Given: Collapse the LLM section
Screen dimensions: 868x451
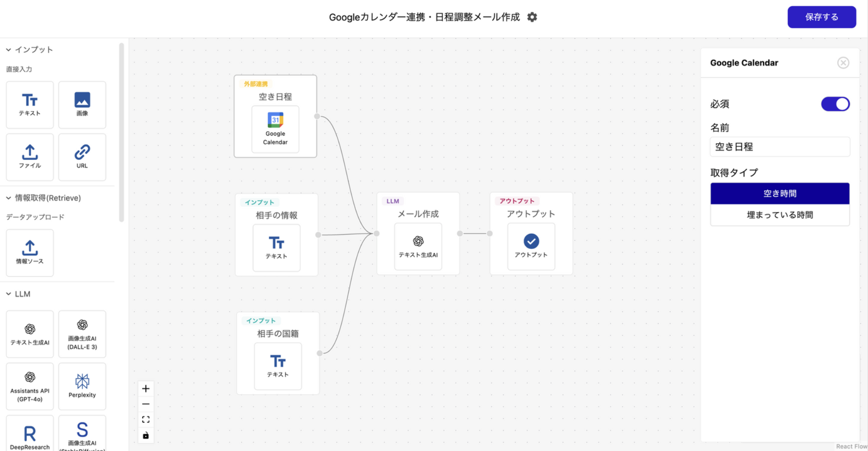Looking at the screenshot, I should pos(9,294).
